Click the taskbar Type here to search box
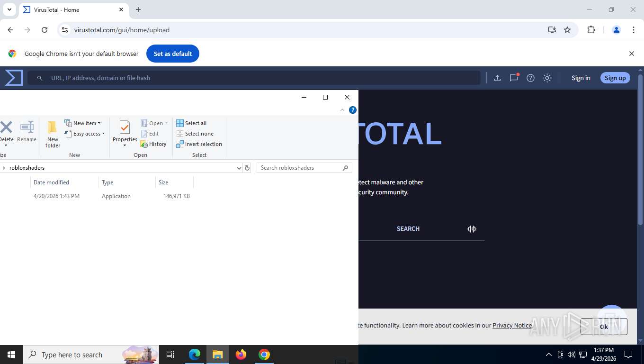Viewport: 644px width, 364px height. 91,355
